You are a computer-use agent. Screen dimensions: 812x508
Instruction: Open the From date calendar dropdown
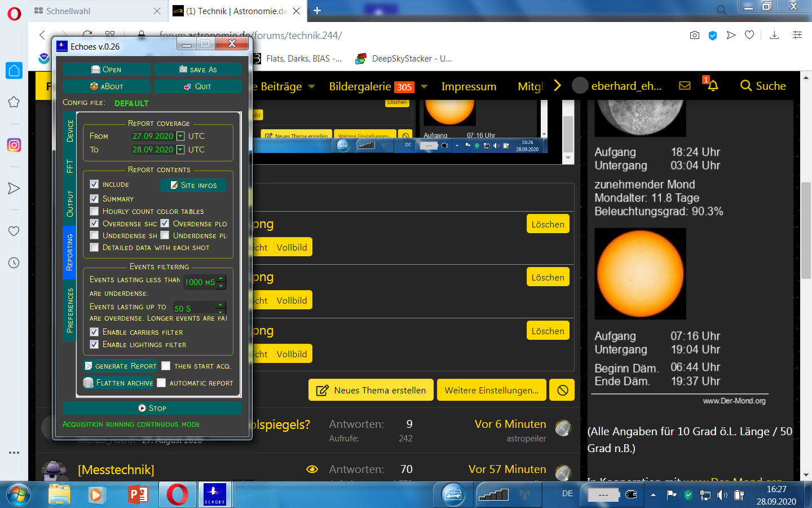pyautogui.click(x=180, y=136)
